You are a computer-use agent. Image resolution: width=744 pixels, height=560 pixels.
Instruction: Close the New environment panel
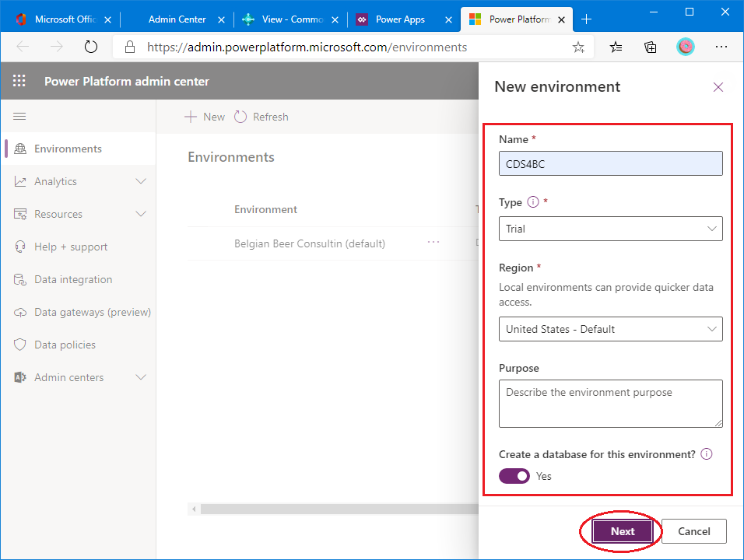point(718,87)
